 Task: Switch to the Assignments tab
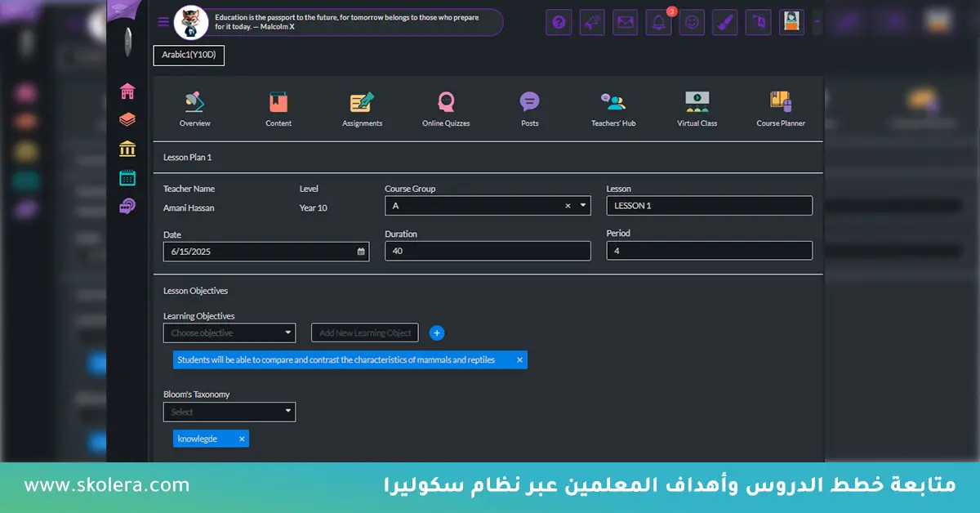click(x=362, y=108)
